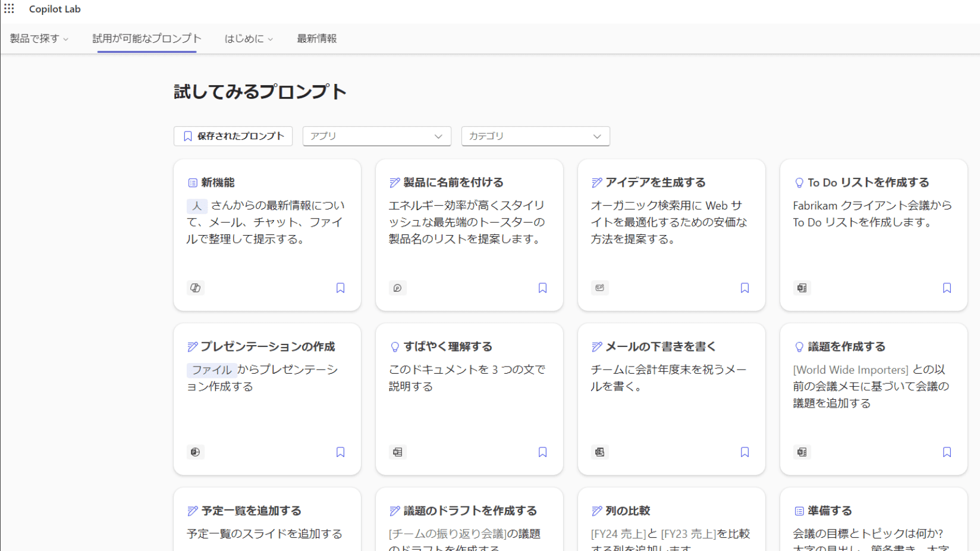The image size is (980, 551).
Task: Click the pen icon beside 予定一覧を追加する
Action: click(192, 511)
